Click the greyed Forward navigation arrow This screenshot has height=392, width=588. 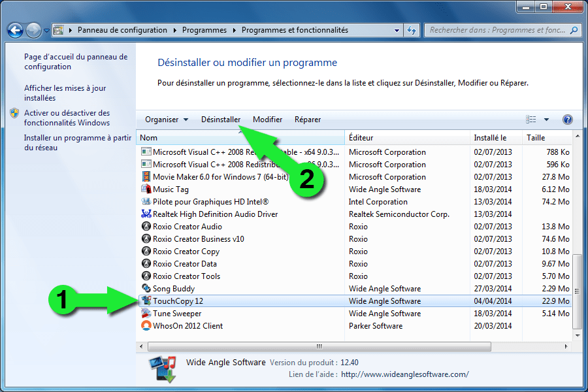(x=33, y=31)
